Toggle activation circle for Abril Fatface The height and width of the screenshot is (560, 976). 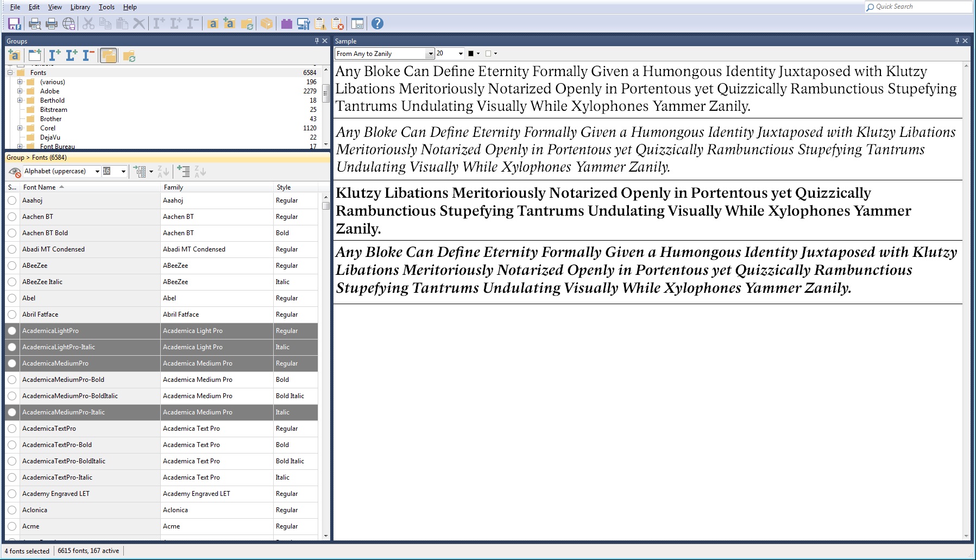[12, 314]
